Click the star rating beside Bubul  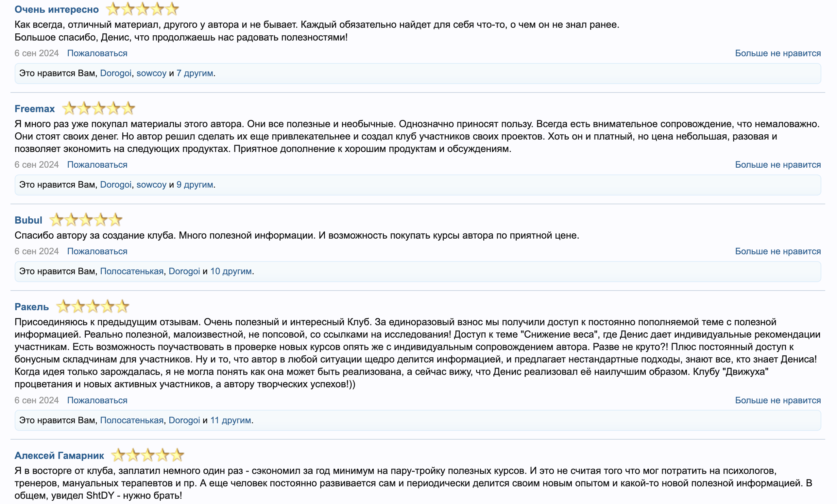tap(86, 220)
